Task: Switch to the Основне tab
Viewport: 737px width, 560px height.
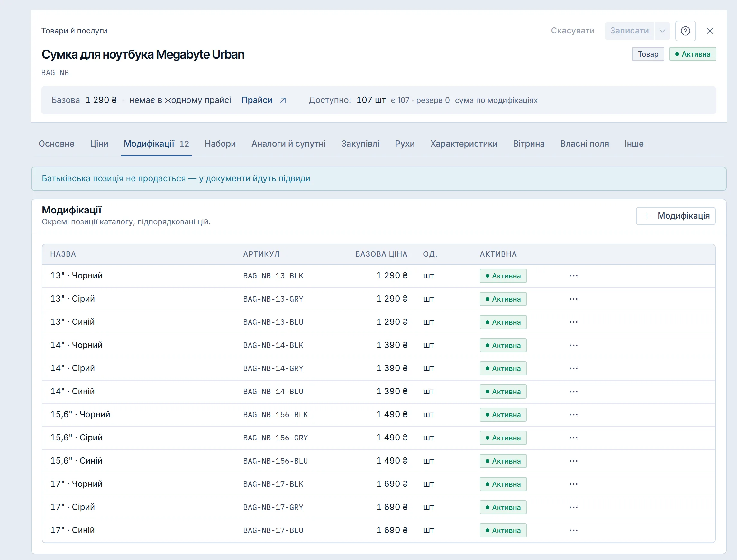Action: click(56, 144)
